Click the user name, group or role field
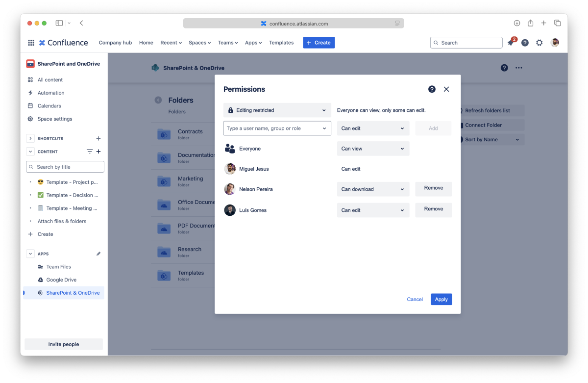The height and width of the screenshot is (383, 588). pyautogui.click(x=272, y=128)
